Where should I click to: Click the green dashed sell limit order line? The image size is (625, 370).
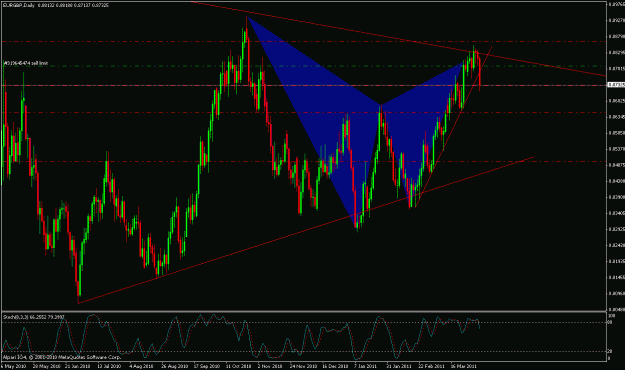coord(303,66)
